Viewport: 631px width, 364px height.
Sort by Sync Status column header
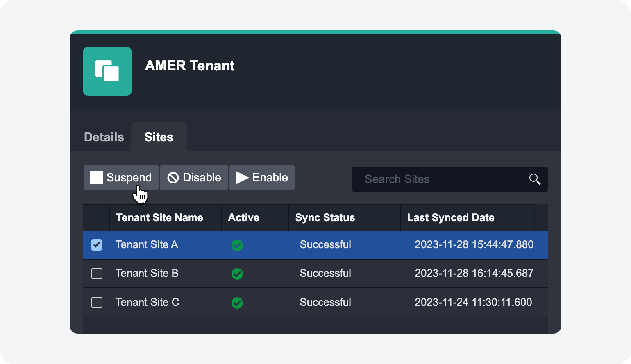pyautogui.click(x=325, y=217)
